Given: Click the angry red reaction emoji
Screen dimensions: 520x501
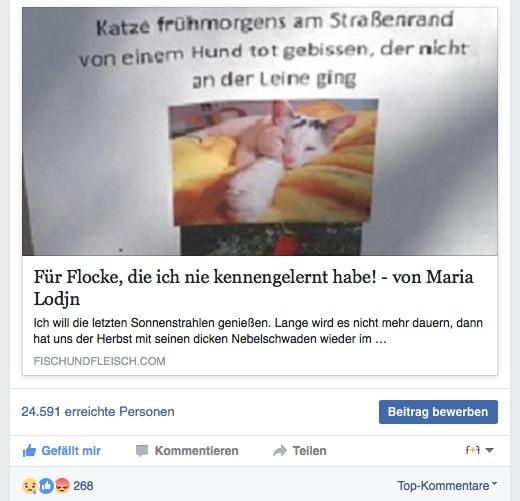Looking at the screenshot, I should coord(62,486).
